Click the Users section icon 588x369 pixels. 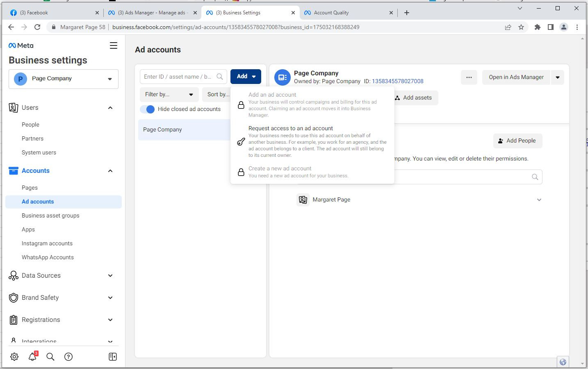tap(13, 108)
